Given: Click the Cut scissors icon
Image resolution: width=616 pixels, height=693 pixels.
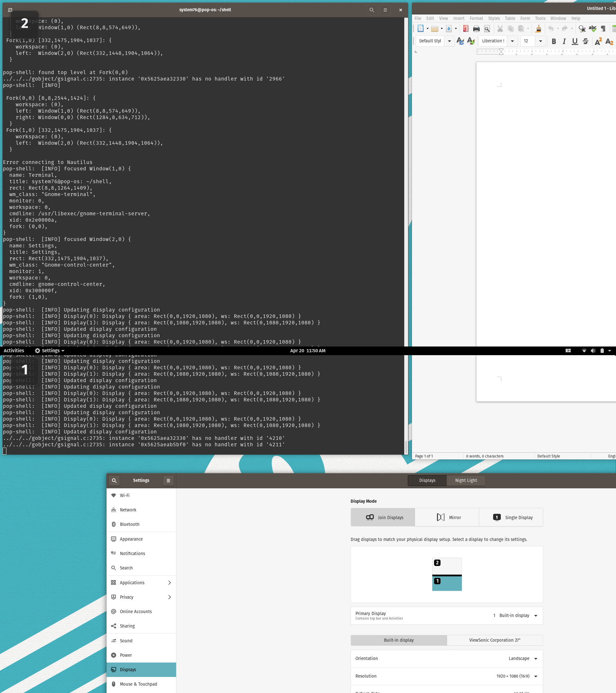Looking at the screenshot, I should pos(500,29).
